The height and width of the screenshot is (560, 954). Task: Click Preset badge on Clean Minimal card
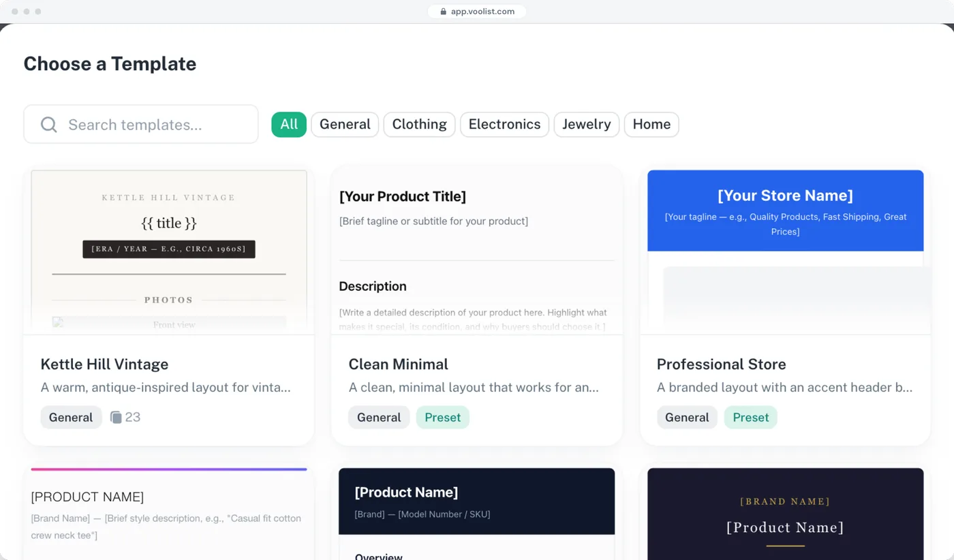443,417
